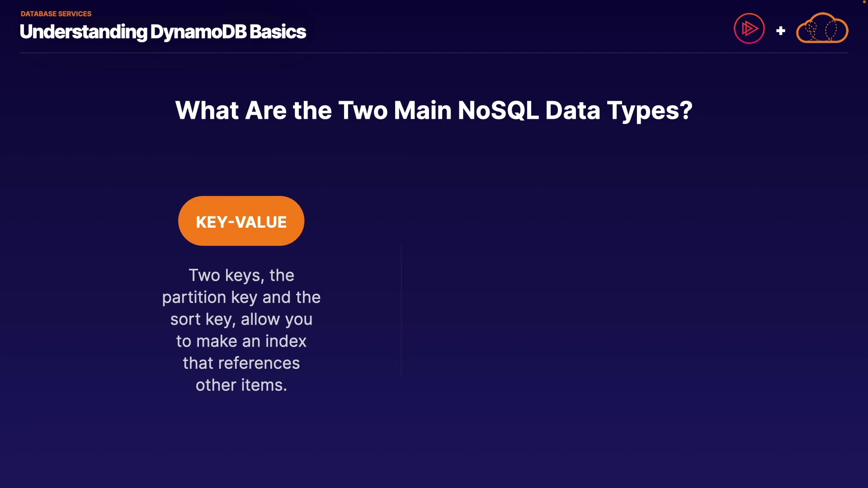Click the word What in the main heading

[207, 110]
